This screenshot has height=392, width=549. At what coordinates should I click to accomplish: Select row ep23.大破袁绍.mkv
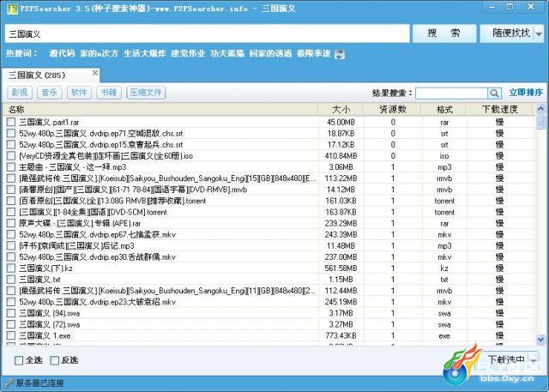(x=268, y=302)
